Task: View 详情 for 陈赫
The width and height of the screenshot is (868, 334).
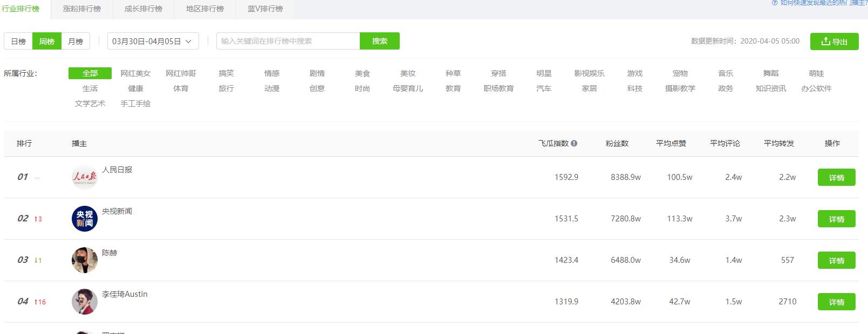Action: pyautogui.click(x=837, y=260)
